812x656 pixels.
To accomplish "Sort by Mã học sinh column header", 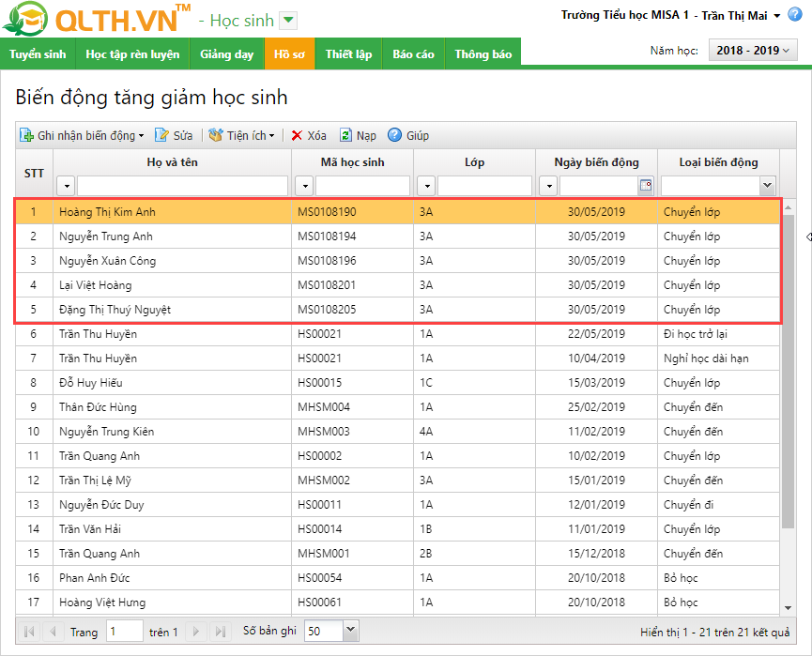I will pyautogui.click(x=352, y=162).
